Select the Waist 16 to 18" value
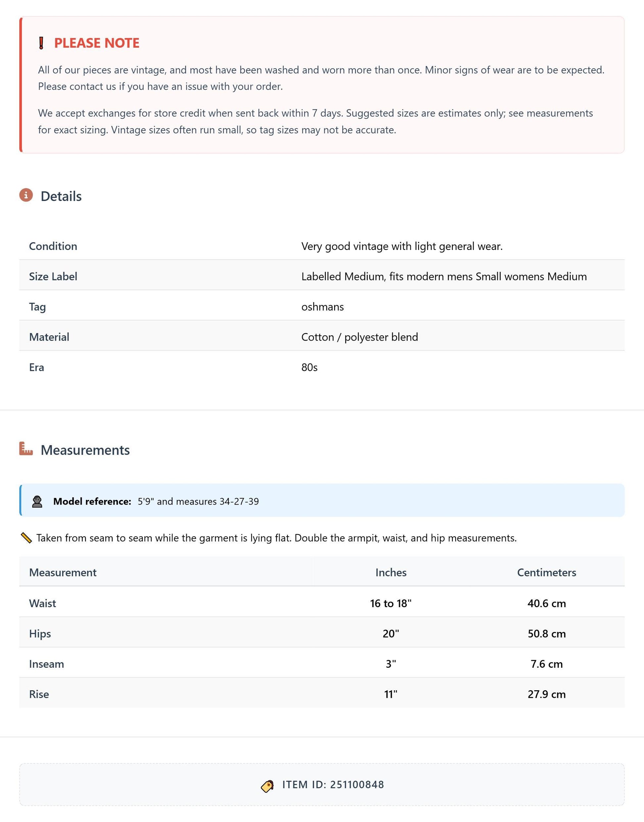644x822 pixels. coord(391,603)
